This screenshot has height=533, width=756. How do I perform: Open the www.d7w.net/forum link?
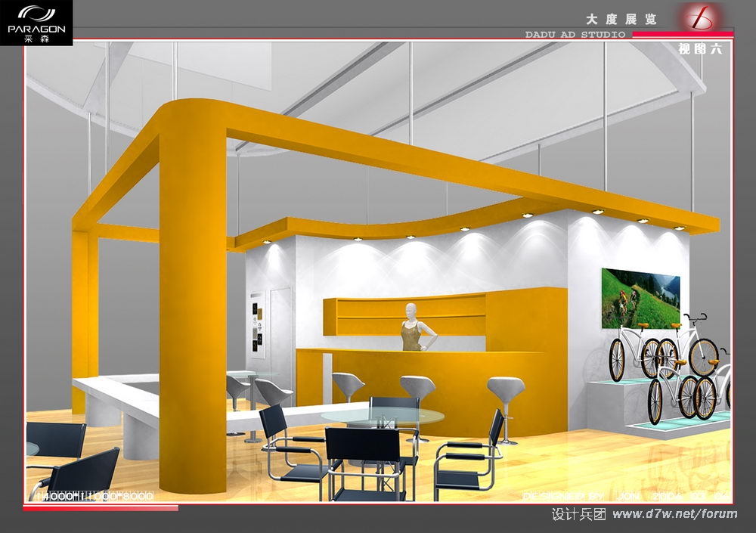[674, 514]
